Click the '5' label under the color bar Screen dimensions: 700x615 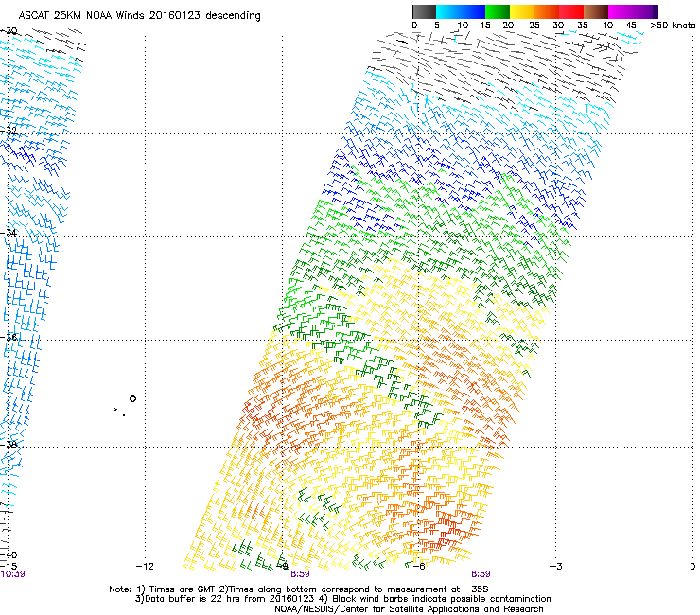[x=437, y=26]
